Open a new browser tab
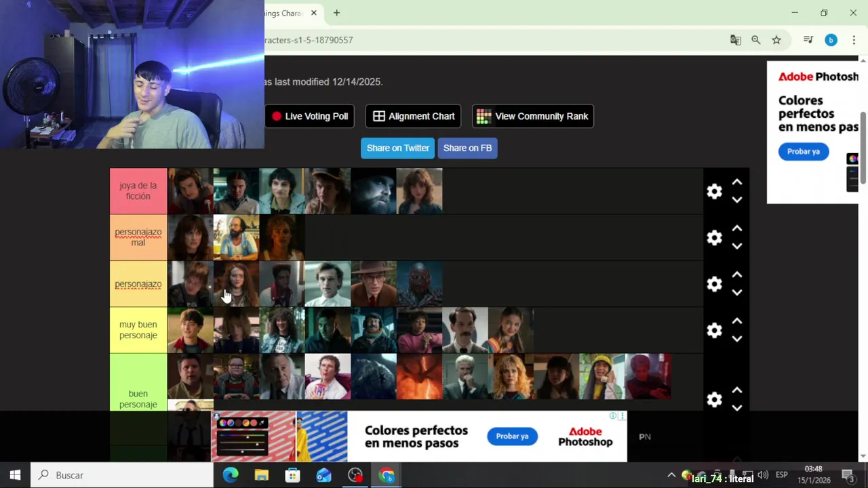The height and width of the screenshot is (488, 868). (x=336, y=13)
